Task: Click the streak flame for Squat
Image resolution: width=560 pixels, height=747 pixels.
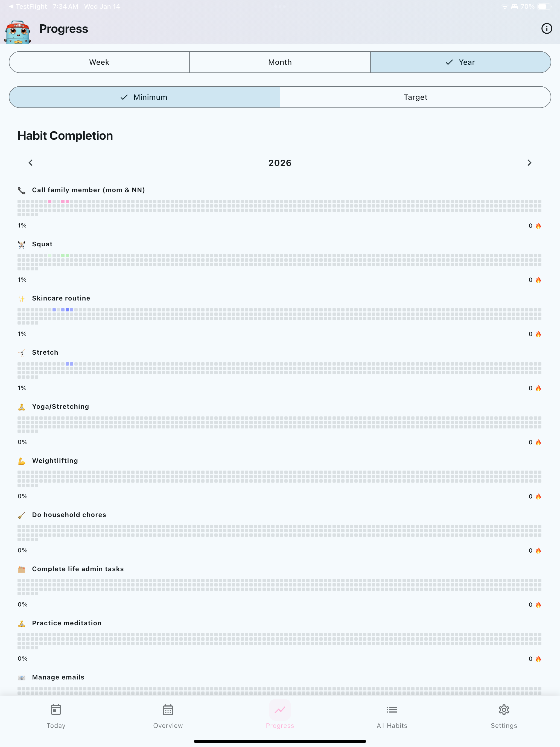Action: [538, 280]
